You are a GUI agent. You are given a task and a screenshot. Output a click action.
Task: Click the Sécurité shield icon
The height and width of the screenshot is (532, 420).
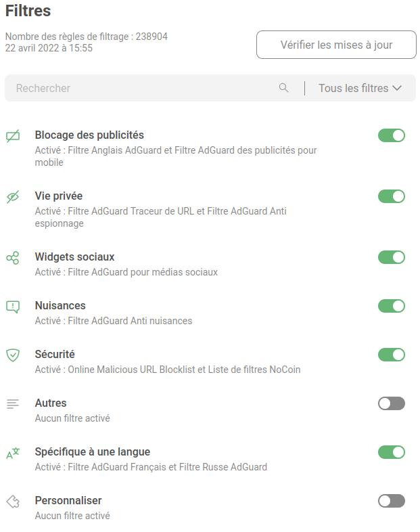13,355
